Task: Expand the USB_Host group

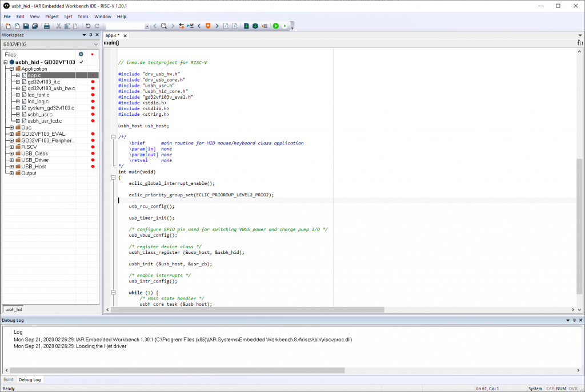Action: (x=11, y=167)
